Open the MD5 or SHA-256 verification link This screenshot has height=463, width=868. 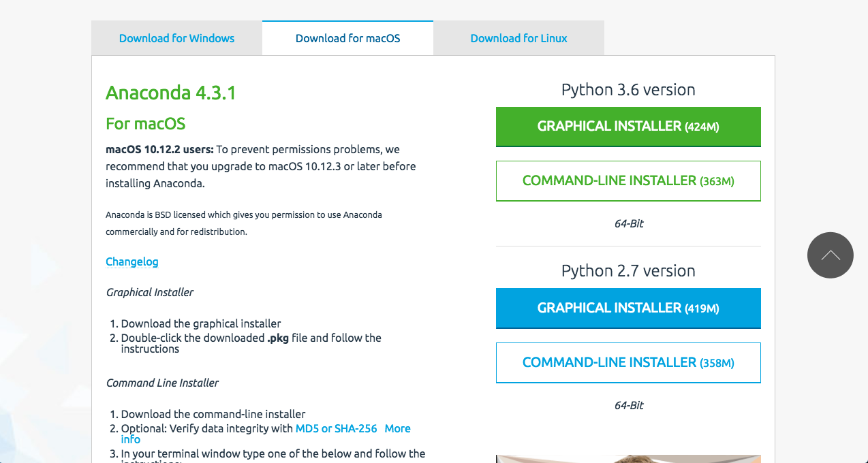point(336,428)
